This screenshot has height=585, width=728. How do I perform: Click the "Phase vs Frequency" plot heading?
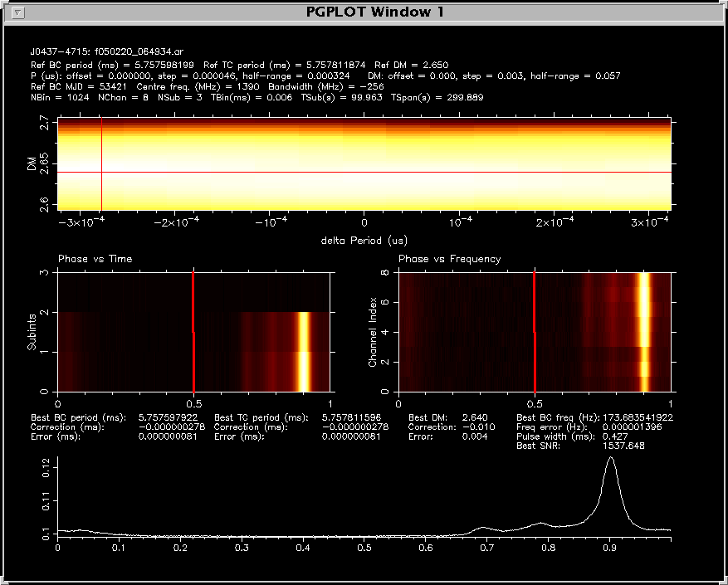449,259
